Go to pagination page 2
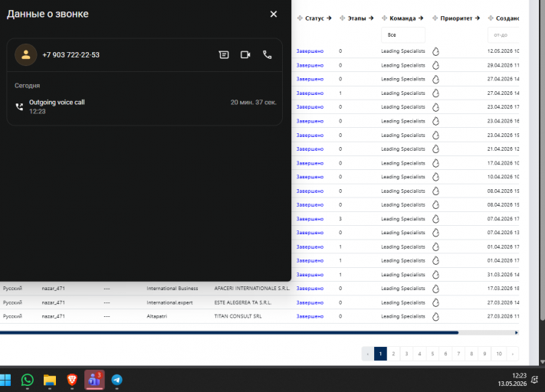The width and height of the screenshot is (545, 392). tap(393, 354)
